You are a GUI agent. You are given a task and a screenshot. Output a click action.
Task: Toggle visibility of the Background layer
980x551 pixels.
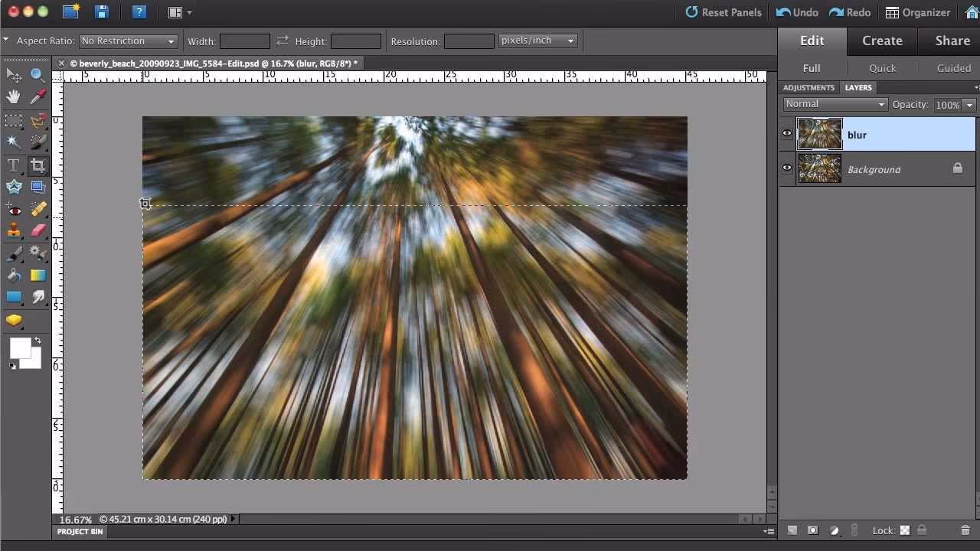[786, 168]
